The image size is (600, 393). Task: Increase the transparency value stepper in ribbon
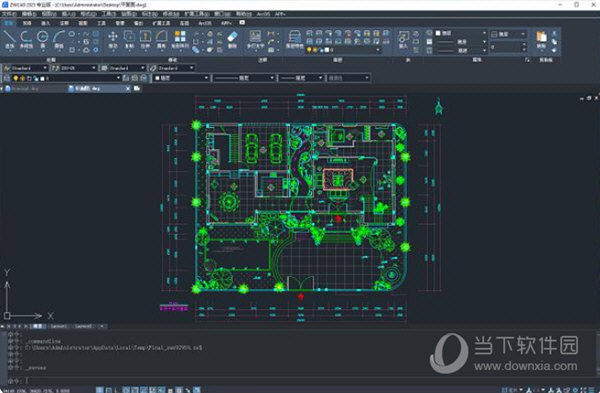click(x=524, y=45)
